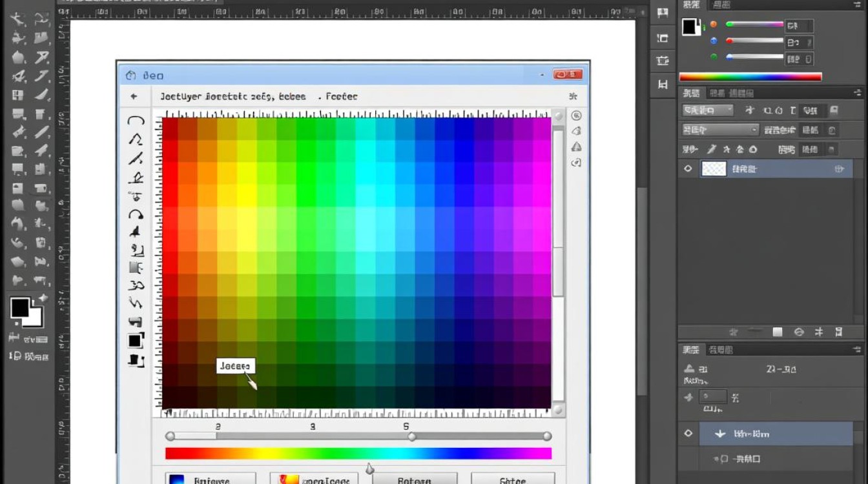Click the third button at the dialog bottom
Screen dimensions: 868x484
[414, 479]
